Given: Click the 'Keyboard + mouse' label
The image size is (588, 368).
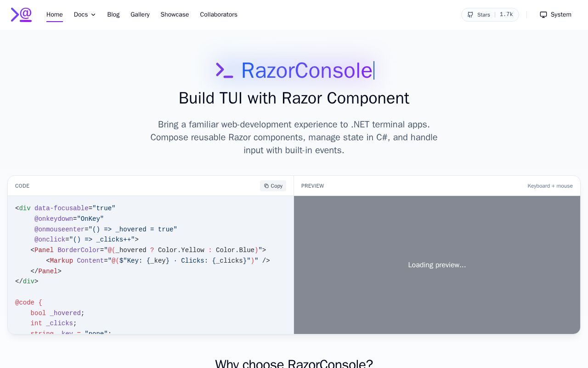Looking at the screenshot, I should [550, 186].
